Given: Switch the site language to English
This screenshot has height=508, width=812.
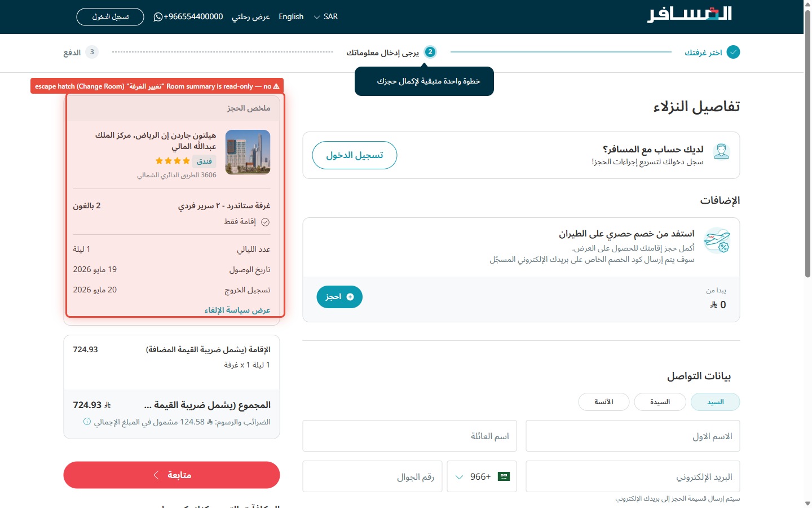Looking at the screenshot, I should coord(291,17).
